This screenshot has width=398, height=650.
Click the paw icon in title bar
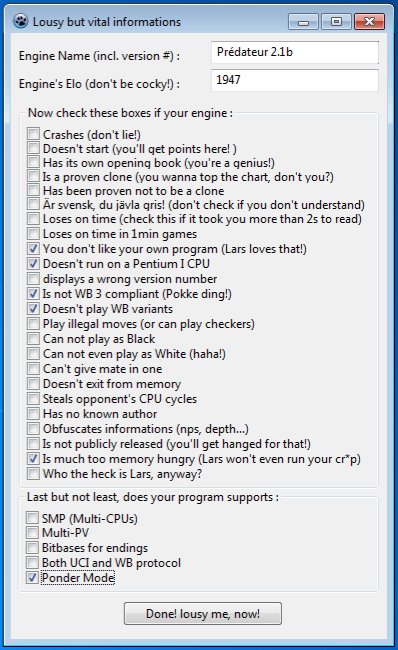tap(20, 21)
